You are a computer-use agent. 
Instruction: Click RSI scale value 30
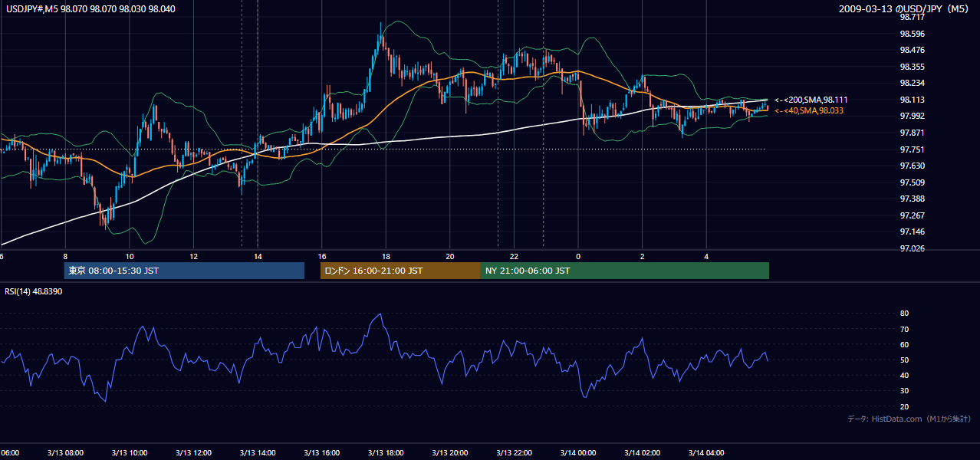pos(904,390)
